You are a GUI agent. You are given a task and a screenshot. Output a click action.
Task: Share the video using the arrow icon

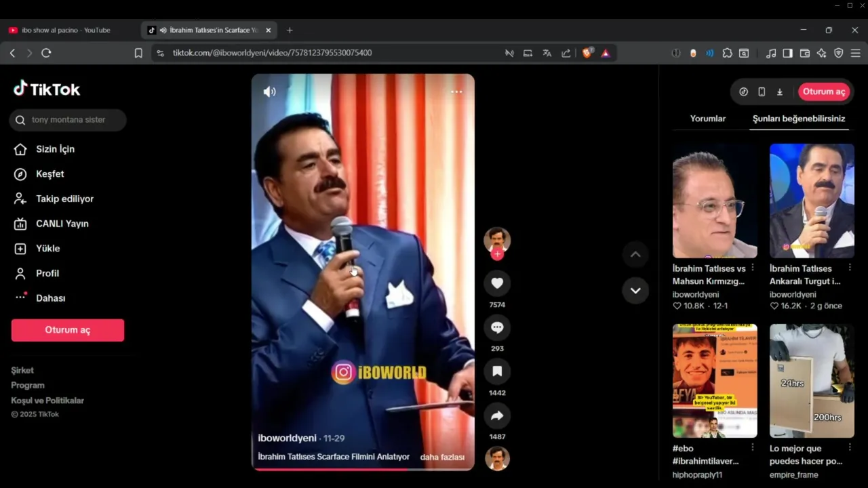pyautogui.click(x=497, y=415)
